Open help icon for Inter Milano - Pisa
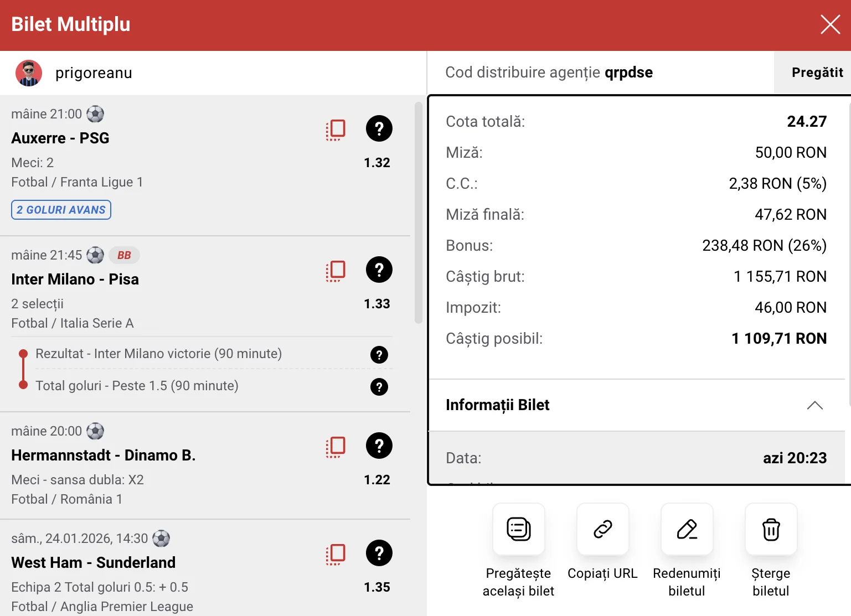This screenshot has height=616, width=851. [x=379, y=270]
